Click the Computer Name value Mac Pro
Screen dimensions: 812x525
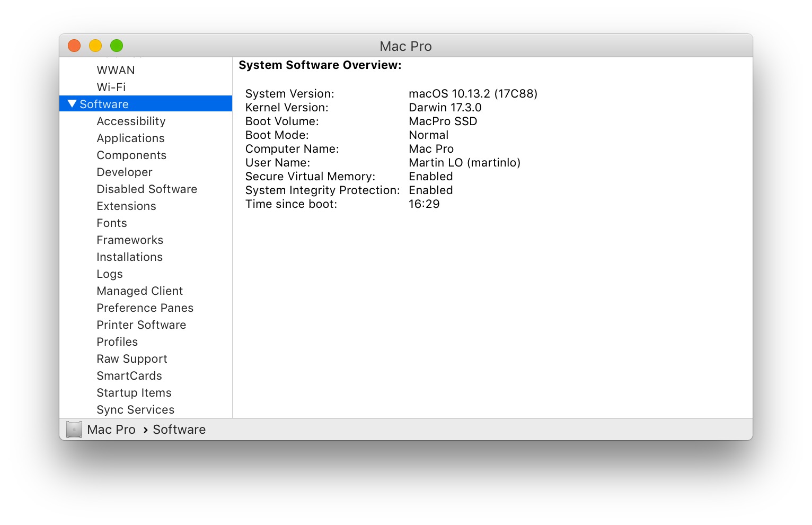click(431, 149)
